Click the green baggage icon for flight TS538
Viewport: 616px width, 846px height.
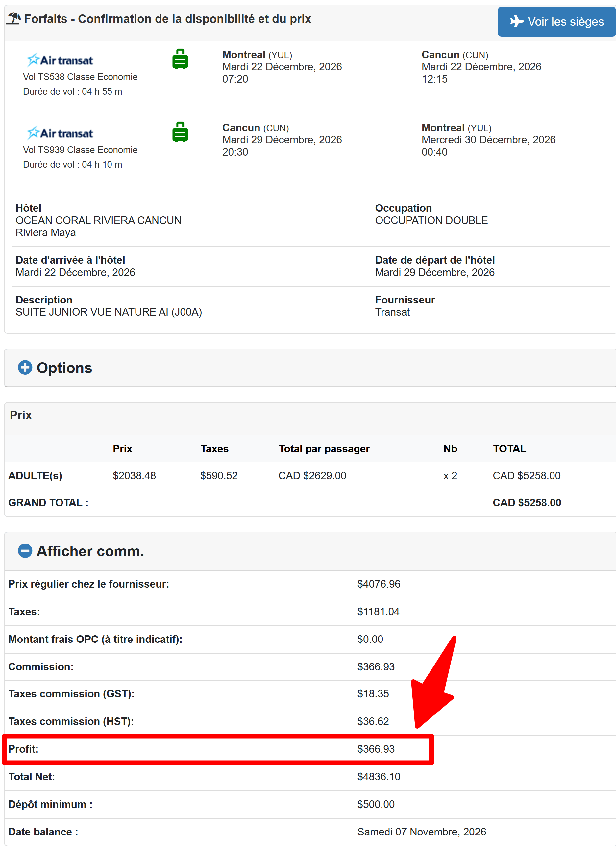(180, 59)
